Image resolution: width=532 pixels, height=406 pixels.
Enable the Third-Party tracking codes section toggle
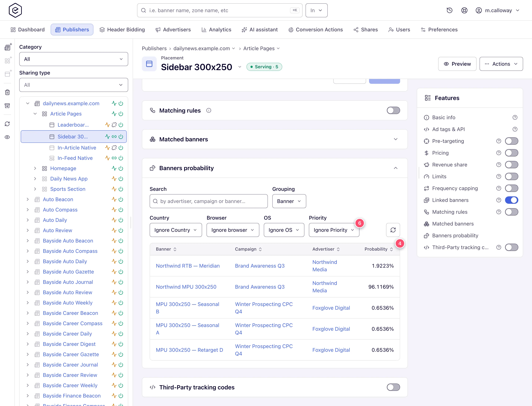coord(393,387)
